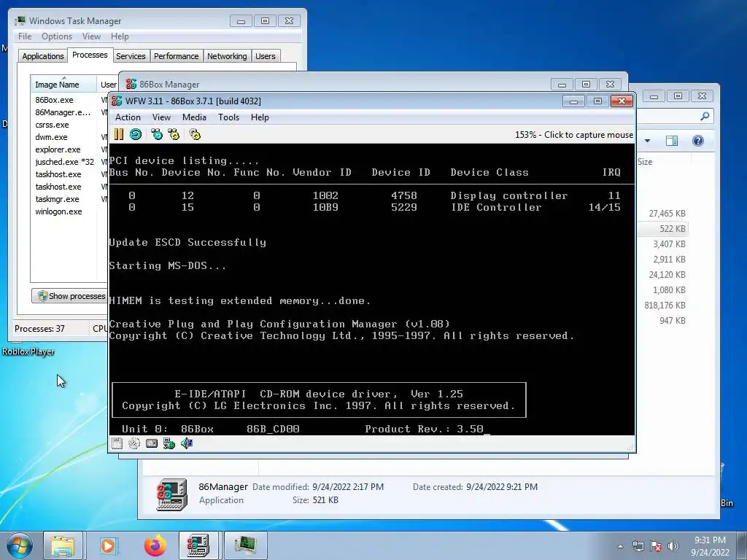Image resolution: width=747 pixels, height=560 pixels.
Task: Select the file sized 27,465 KB
Action: click(667, 214)
